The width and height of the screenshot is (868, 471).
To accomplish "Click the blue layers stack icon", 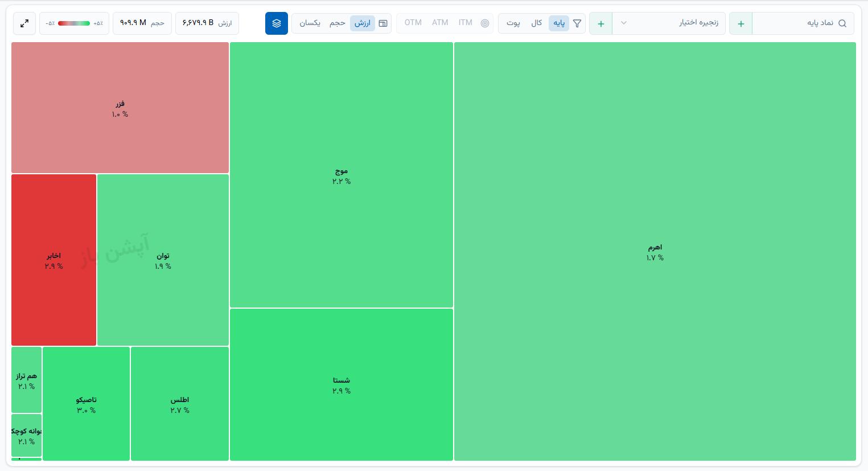I will tap(277, 23).
